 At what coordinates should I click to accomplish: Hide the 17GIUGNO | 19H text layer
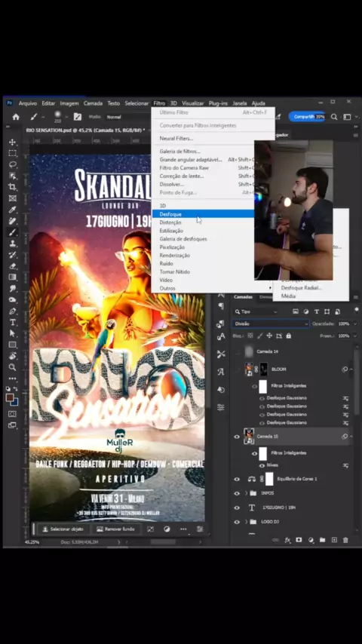tap(237, 508)
